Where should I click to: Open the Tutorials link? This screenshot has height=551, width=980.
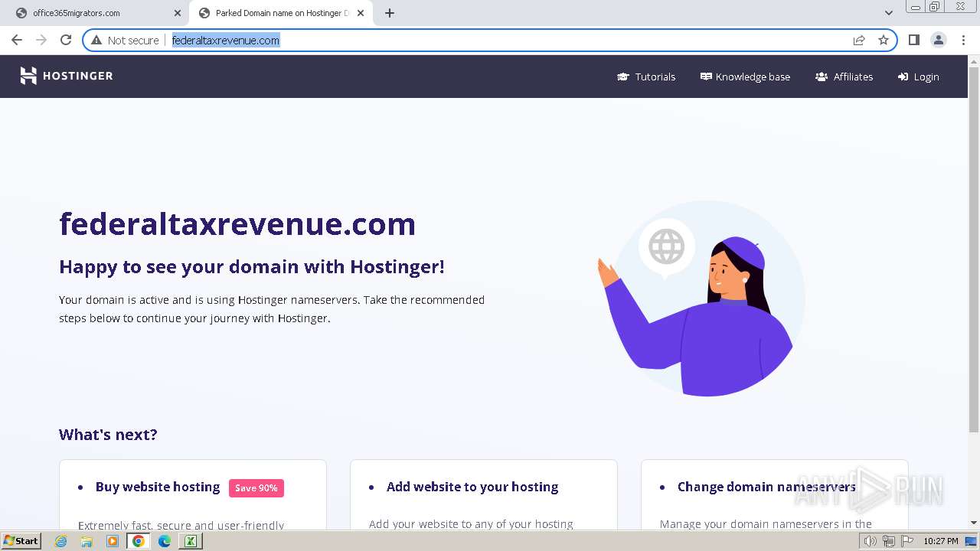(x=646, y=77)
